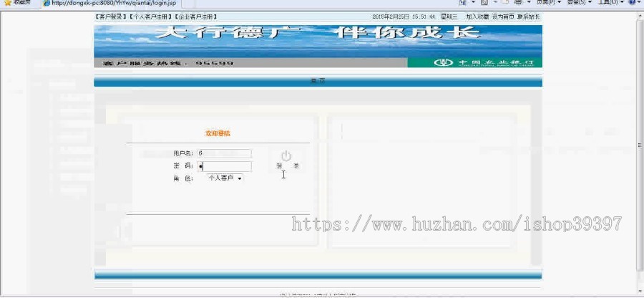The width and height of the screenshot is (644, 298).
Task: Click the 客户服务热线: 95599 text
Action: pyautogui.click(x=168, y=63)
